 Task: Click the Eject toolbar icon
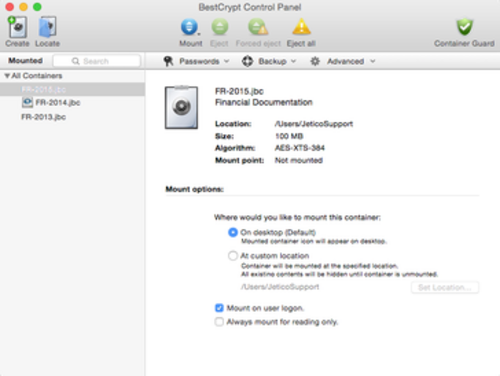tap(220, 27)
